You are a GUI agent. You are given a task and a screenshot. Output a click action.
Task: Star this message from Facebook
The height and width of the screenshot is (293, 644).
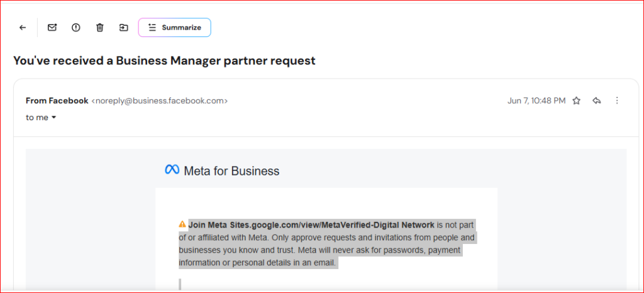pyautogui.click(x=577, y=101)
